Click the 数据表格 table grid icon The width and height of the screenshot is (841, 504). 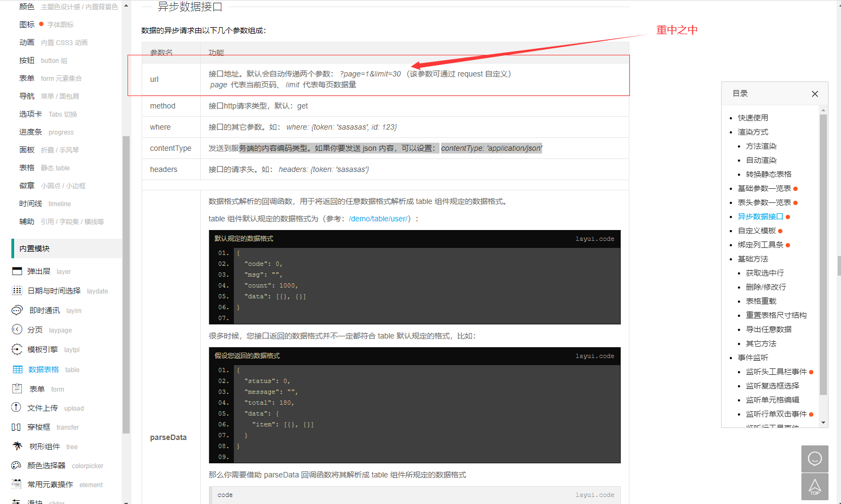pos(17,369)
